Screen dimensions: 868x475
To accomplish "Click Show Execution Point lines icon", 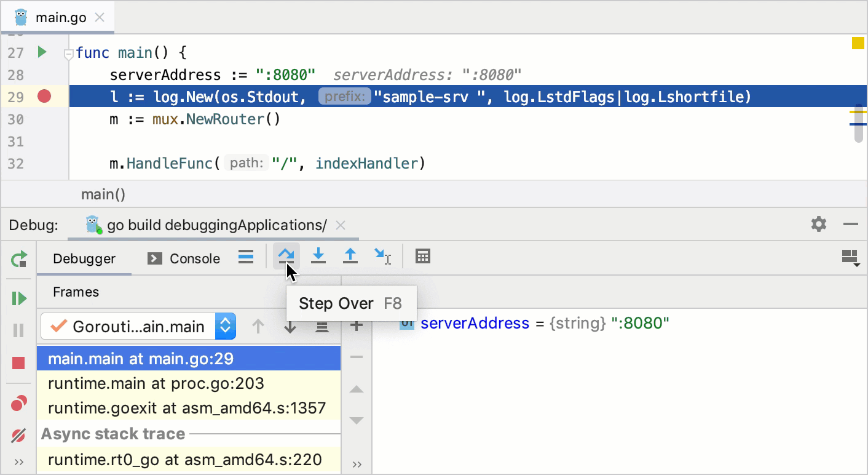I will tap(246, 258).
